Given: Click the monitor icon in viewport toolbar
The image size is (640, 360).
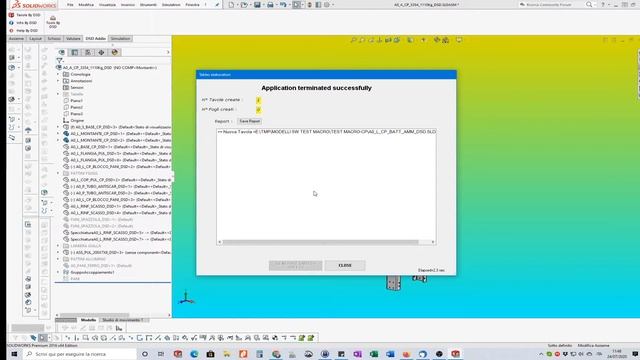Looking at the screenshot, I should (x=459, y=40).
